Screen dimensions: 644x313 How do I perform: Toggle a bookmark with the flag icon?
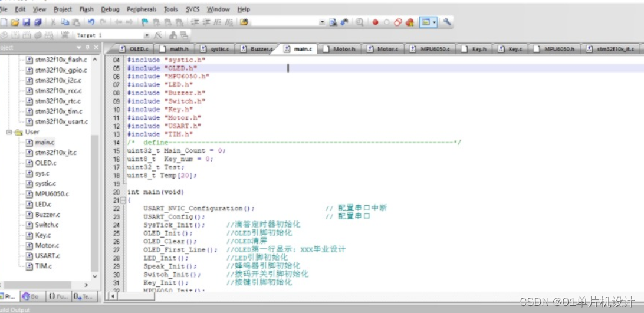tap(144, 22)
